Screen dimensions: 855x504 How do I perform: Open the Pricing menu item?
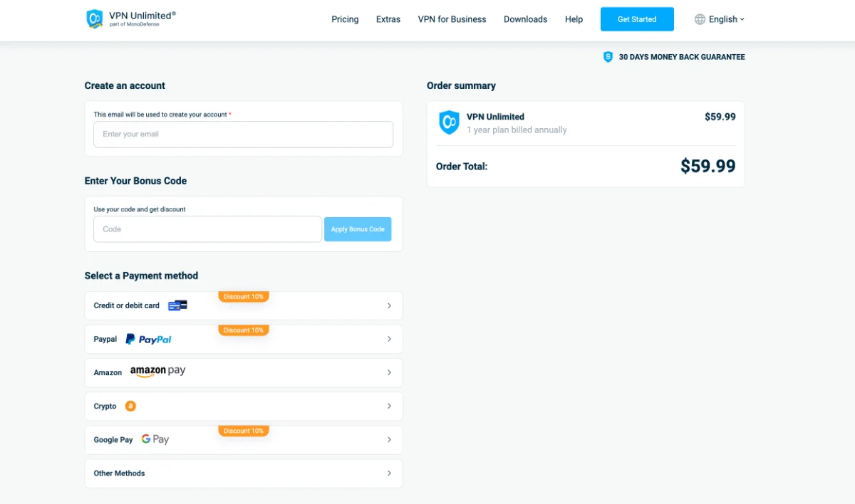345,19
